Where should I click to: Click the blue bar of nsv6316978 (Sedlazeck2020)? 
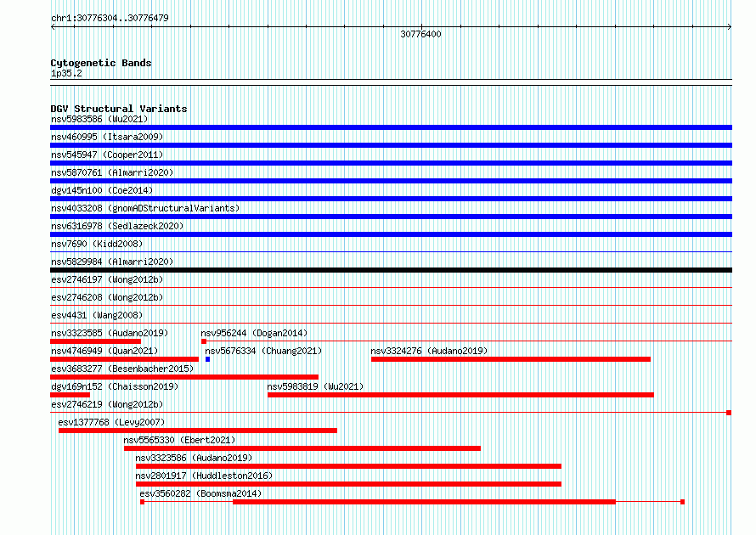pos(391,234)
